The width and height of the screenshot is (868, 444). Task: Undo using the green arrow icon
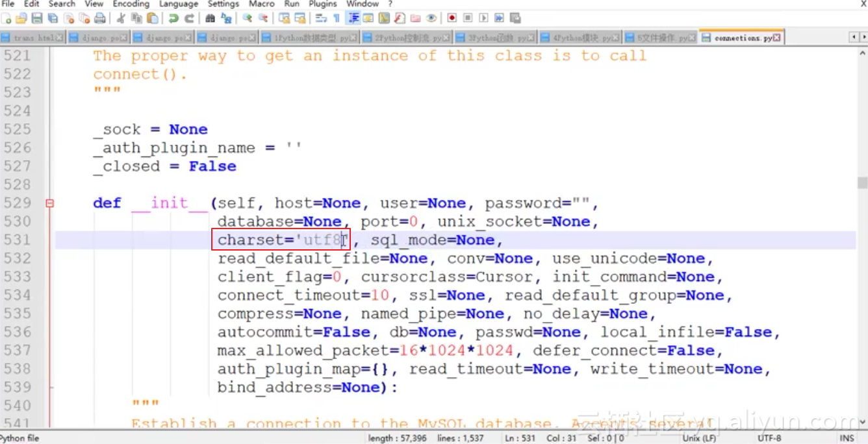coord(173,18)
